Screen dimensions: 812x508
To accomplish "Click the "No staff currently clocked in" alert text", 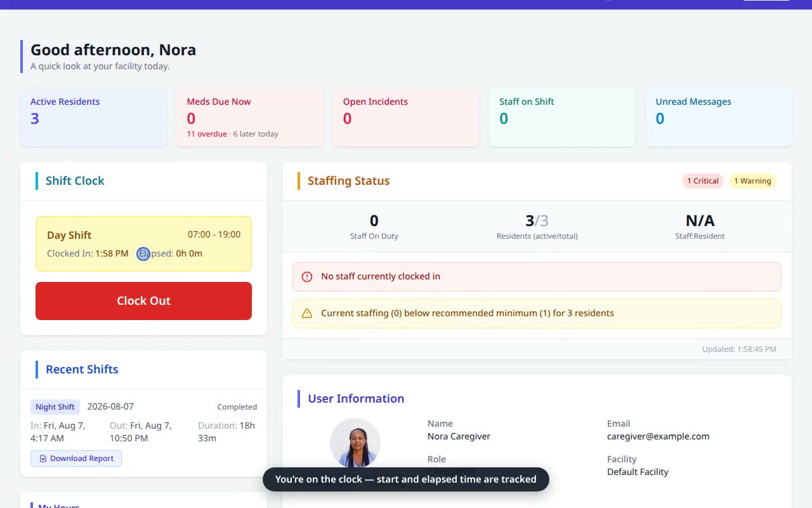I will click(381, 276).
